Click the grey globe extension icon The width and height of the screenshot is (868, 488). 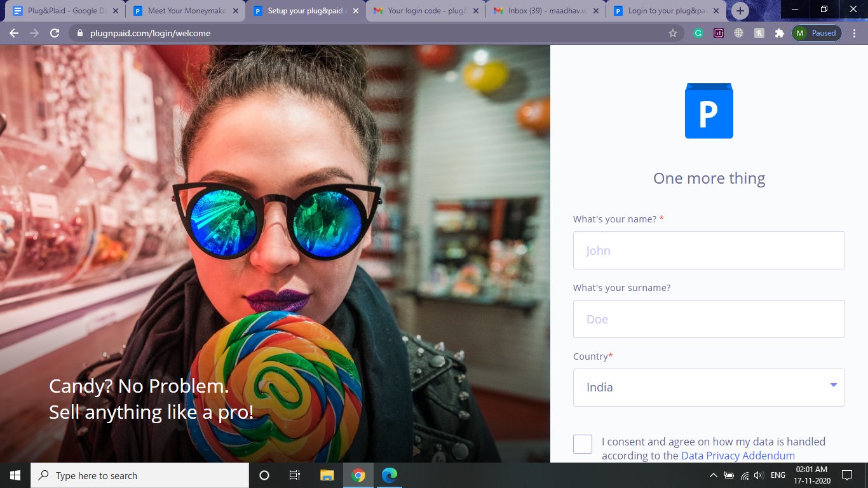coord(739,33)
